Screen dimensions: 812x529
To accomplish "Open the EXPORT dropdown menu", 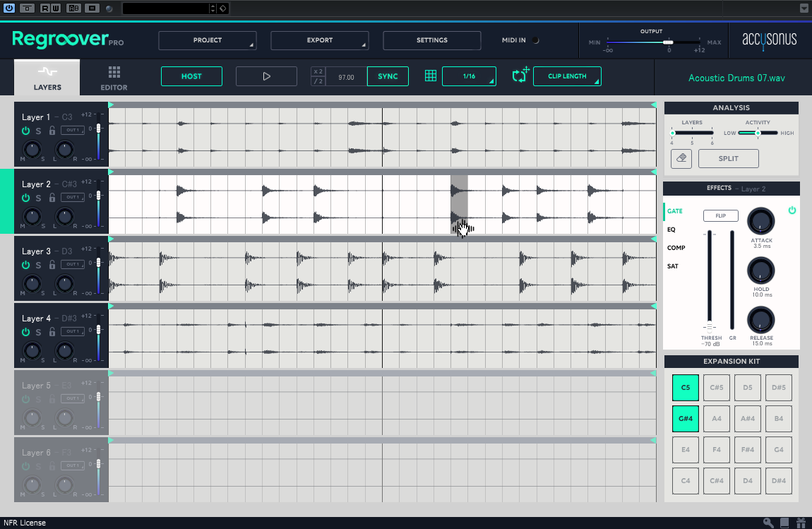I will [x=320, y=40].
